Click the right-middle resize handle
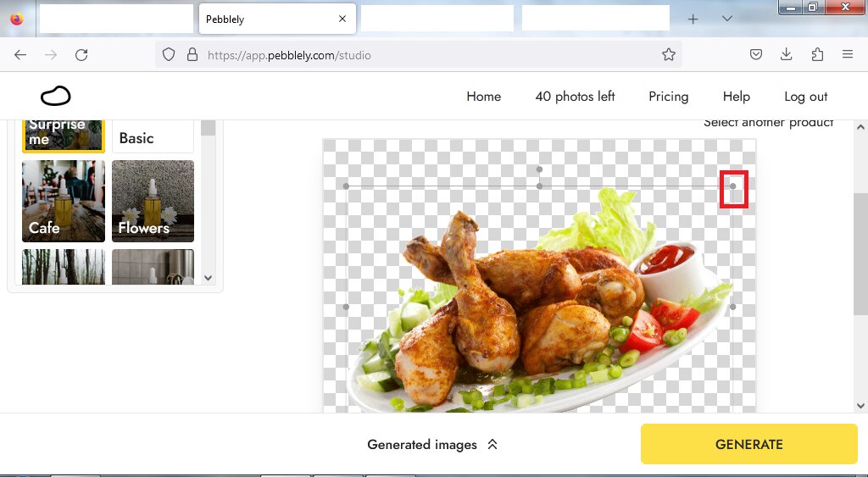 coord(733,307)
